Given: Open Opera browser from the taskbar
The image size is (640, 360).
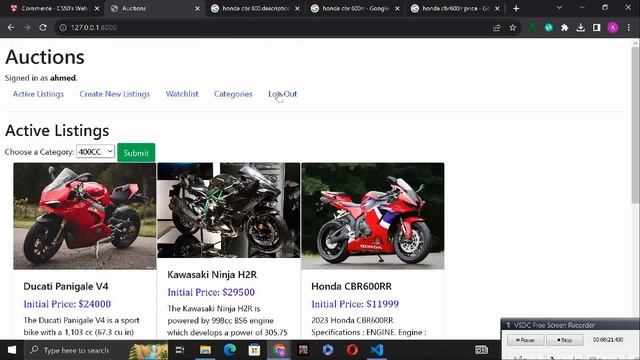Looking at the screenshot, I should 352,350.
